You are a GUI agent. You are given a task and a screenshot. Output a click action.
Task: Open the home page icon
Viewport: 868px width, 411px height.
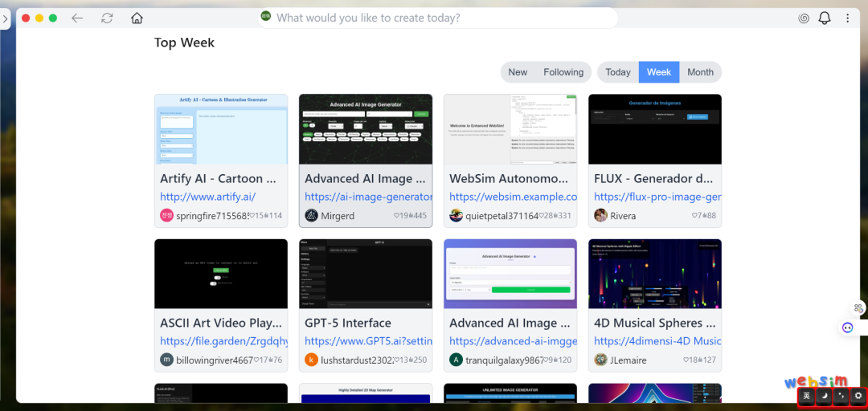137,18
